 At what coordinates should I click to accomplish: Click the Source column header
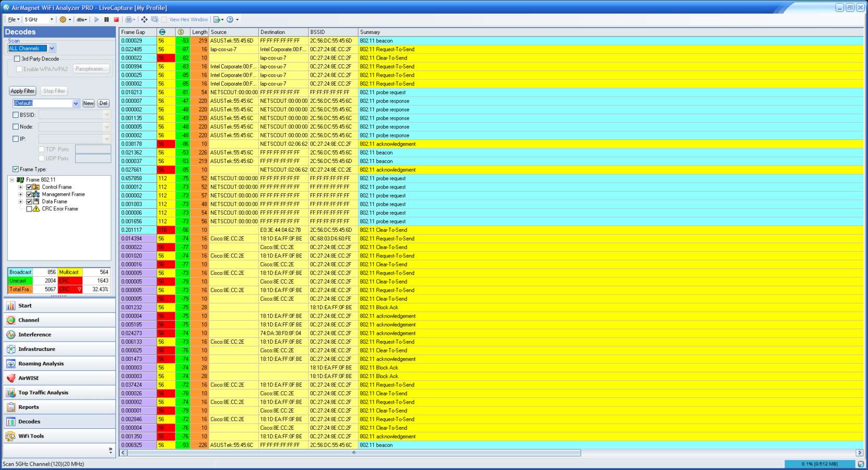tap(233, 32)
